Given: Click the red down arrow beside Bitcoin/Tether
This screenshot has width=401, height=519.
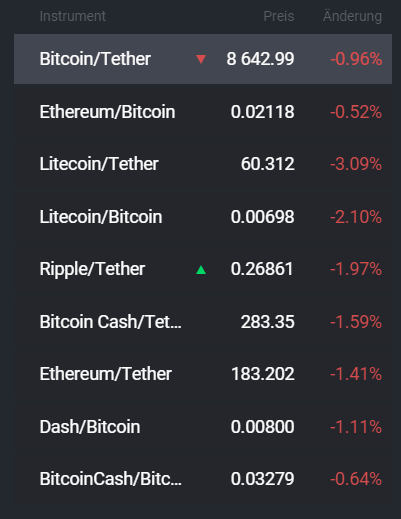Looking at the screenshot, I should pos(201,59).
